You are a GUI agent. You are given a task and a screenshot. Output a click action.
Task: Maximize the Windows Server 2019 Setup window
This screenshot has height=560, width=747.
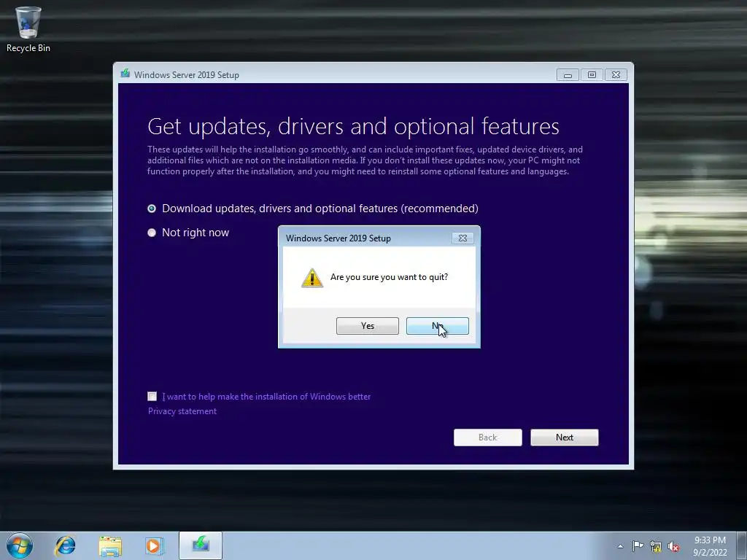coord(592,75)
